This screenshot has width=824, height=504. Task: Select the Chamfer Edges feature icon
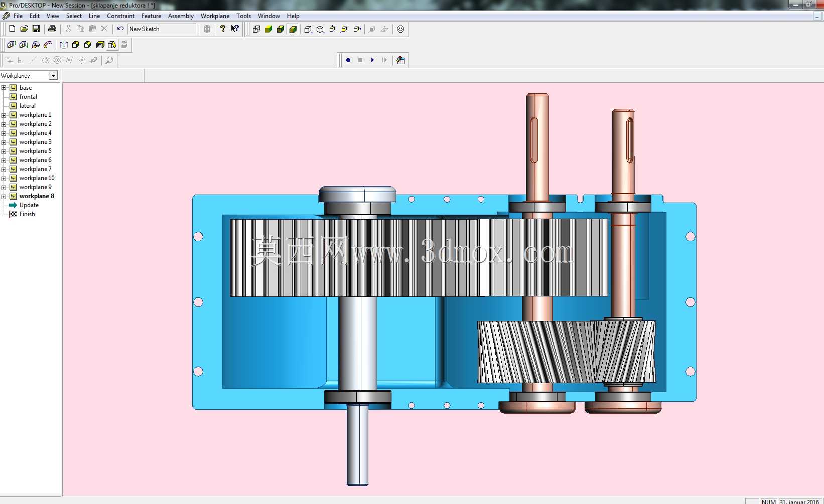[88, 45]
